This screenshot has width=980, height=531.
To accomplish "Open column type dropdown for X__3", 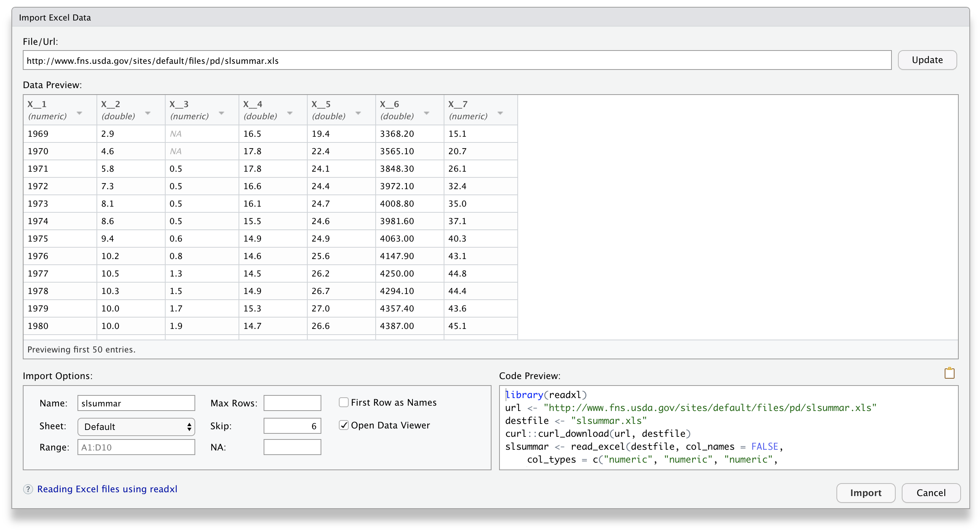I will click(221, 113).
